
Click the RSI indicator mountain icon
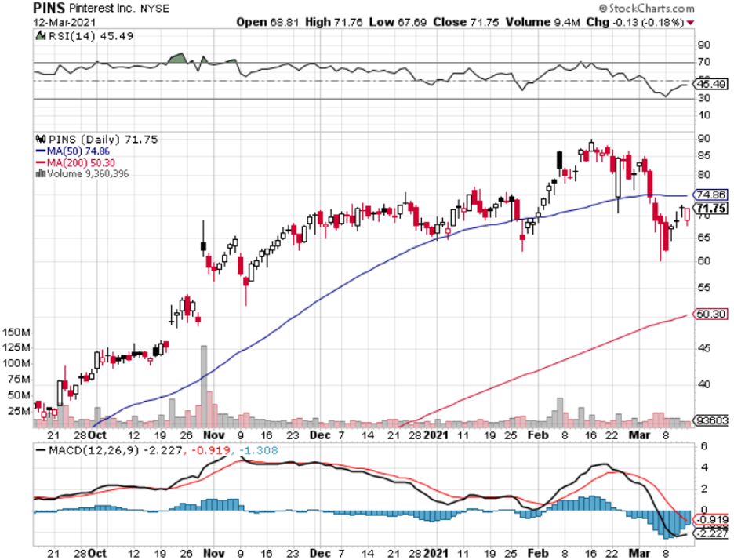click(x=41, y=36)
